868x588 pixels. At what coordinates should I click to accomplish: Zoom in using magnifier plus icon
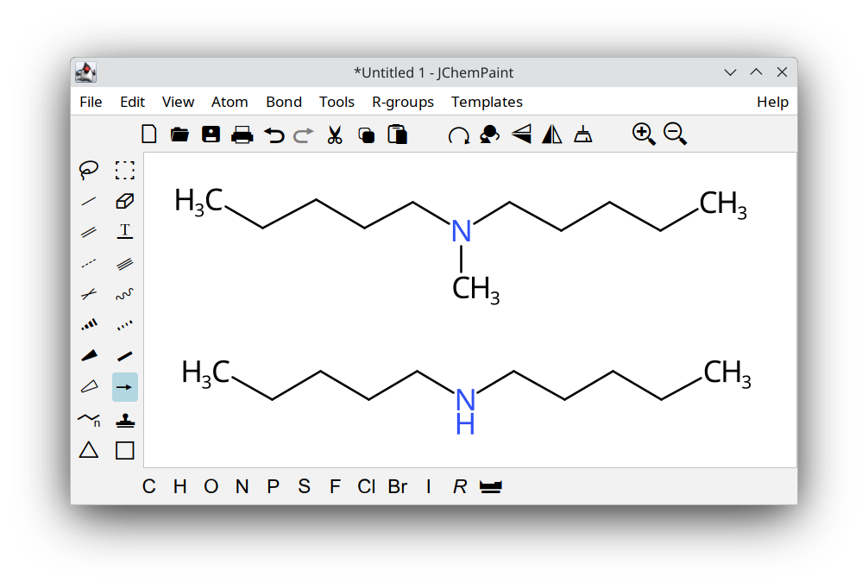tap(644, 134)
